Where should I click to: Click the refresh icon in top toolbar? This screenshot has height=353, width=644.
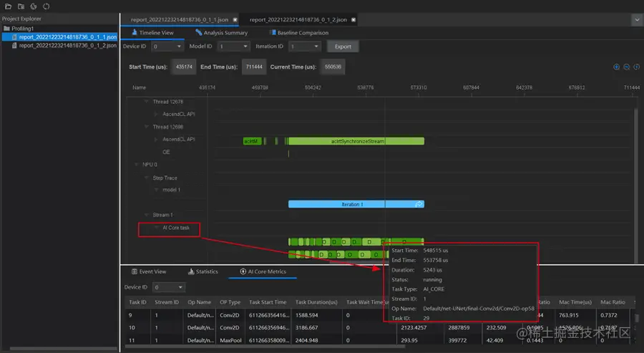47,6
